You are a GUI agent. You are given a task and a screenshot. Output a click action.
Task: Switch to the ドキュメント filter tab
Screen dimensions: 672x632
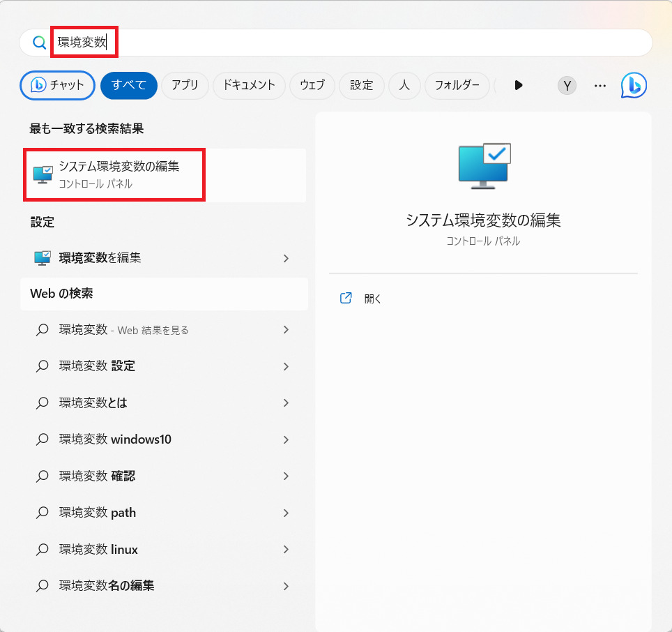[249, 85]
